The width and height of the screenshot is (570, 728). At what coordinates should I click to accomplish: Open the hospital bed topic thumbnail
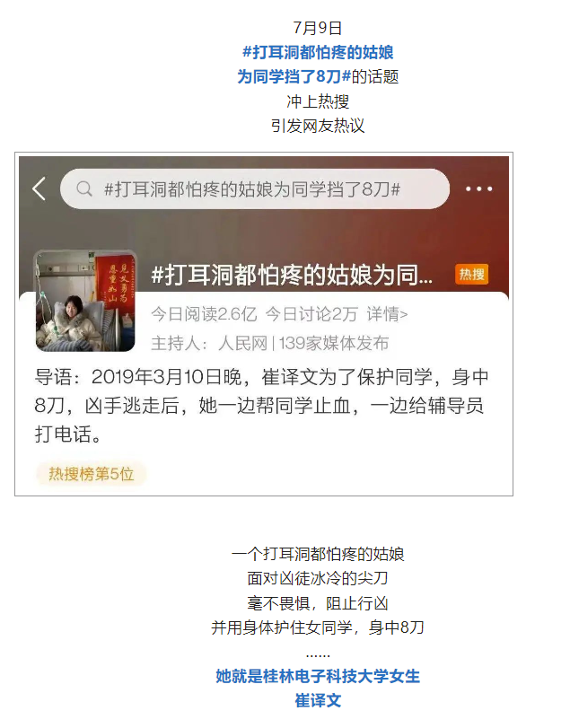85,301
